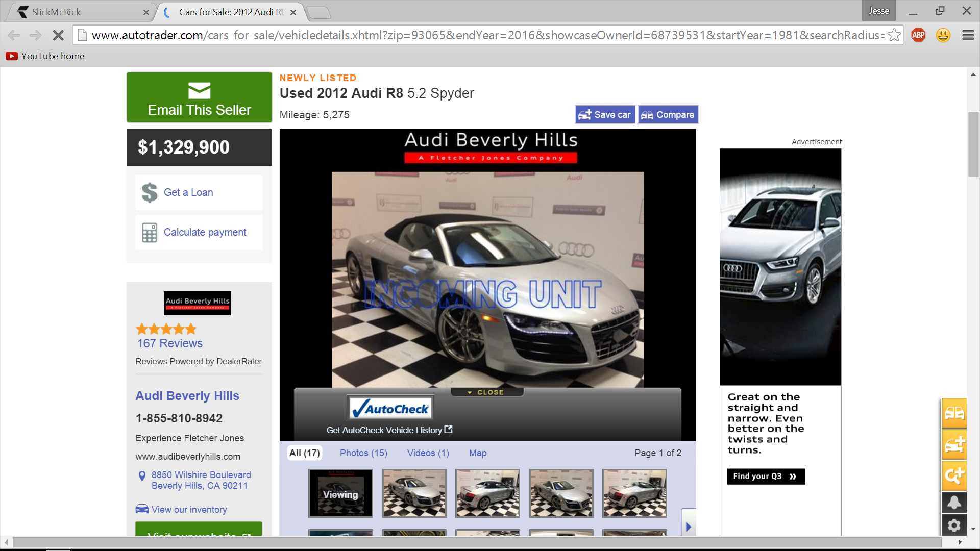This screenshot has height=551, width=980.
Task: Close the SlickMcRick tab
Action: tap(146, 13)
